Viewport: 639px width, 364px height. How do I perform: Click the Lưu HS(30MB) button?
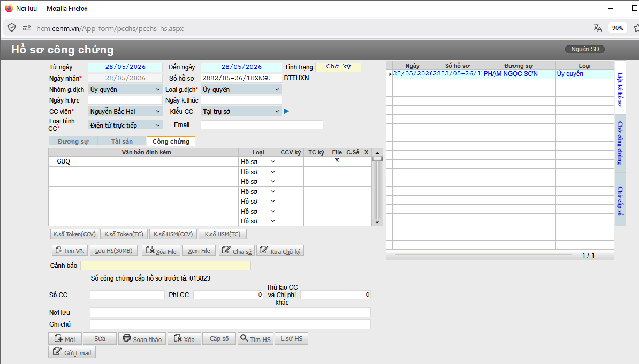(113, 251)
